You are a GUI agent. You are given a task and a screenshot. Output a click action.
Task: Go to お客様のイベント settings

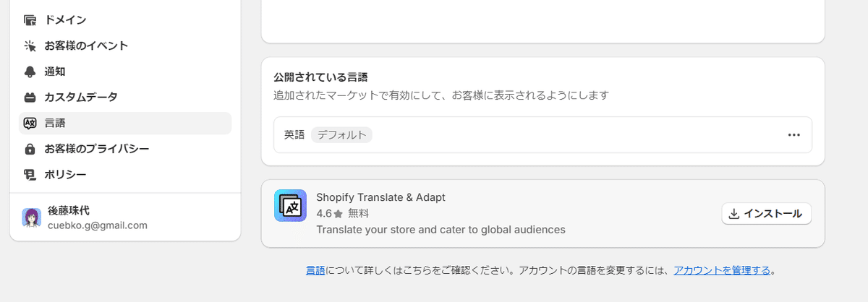125,46
